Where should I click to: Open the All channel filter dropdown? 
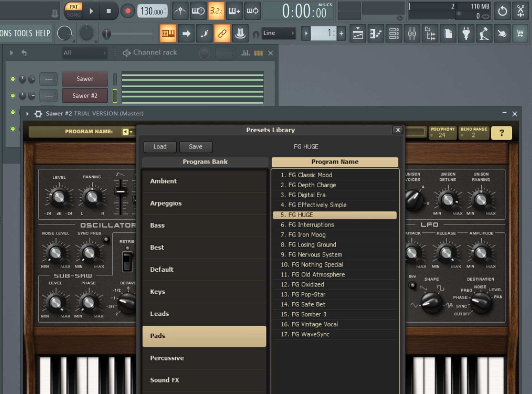coord(84,53)
